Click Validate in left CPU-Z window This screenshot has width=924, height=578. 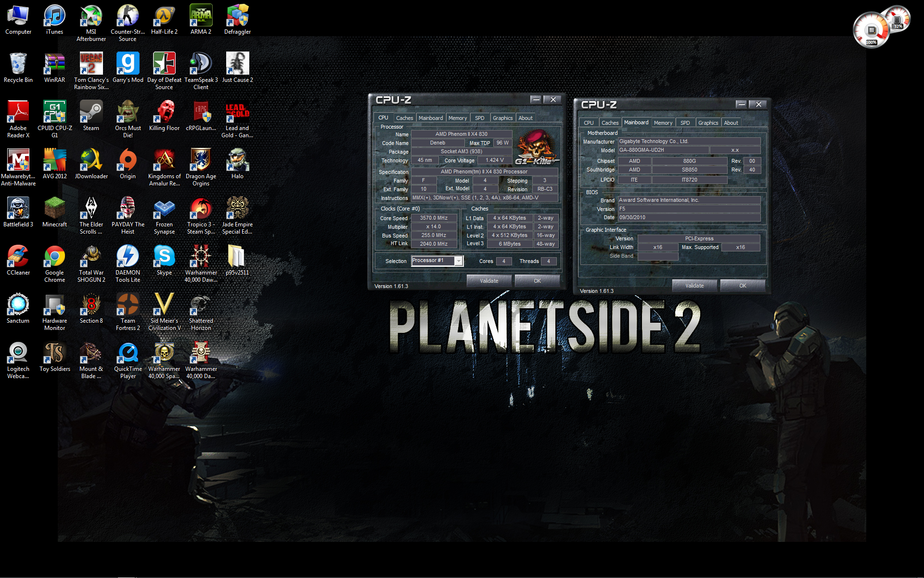coord(489,281)
